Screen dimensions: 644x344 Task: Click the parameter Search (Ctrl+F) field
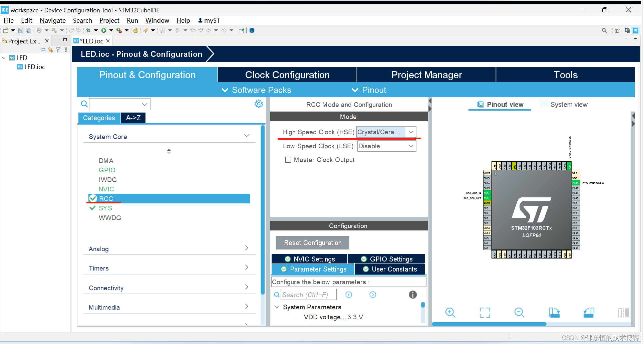coord(309,295)
